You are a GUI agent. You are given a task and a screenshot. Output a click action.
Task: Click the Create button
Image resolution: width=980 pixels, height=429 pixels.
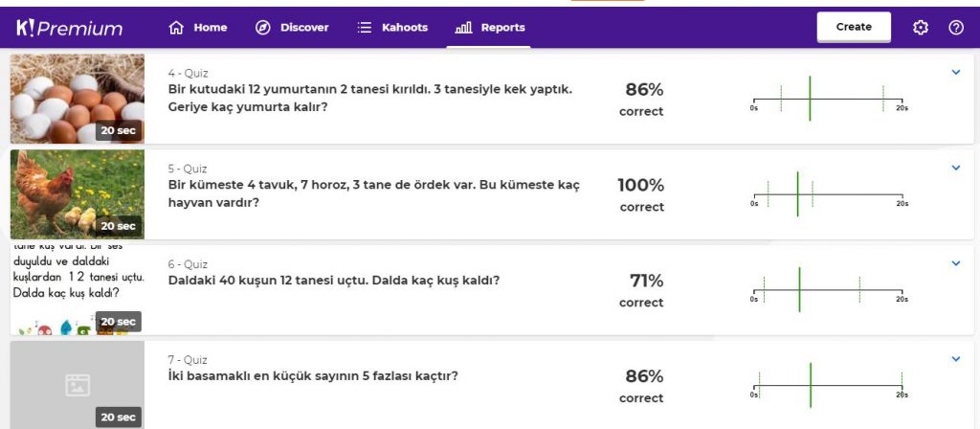coord(854,27)
